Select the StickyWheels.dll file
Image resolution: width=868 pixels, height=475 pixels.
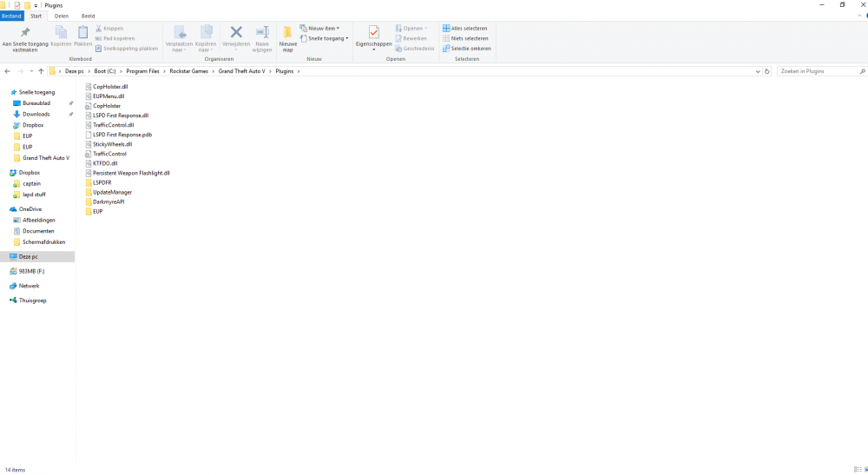112,144
